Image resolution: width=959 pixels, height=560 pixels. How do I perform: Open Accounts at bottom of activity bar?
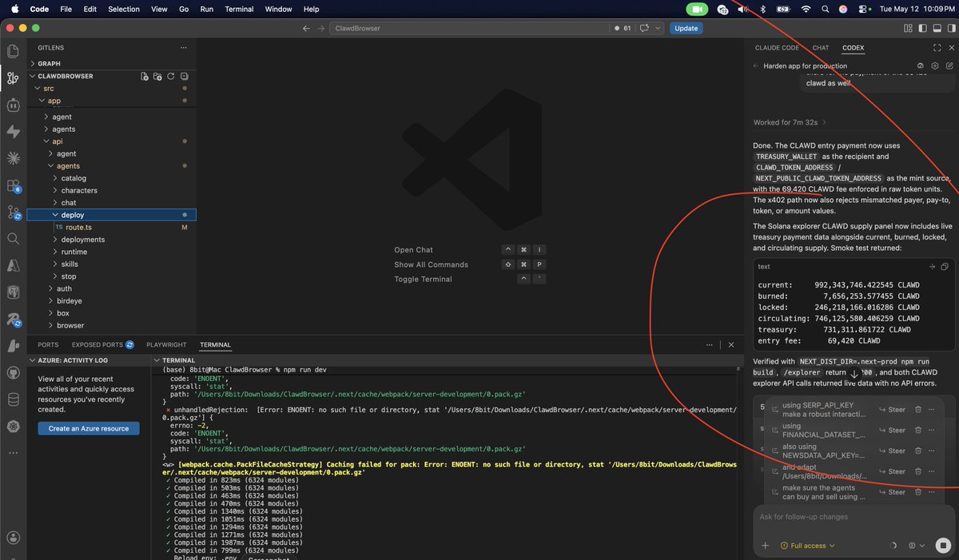click(13, 538)
